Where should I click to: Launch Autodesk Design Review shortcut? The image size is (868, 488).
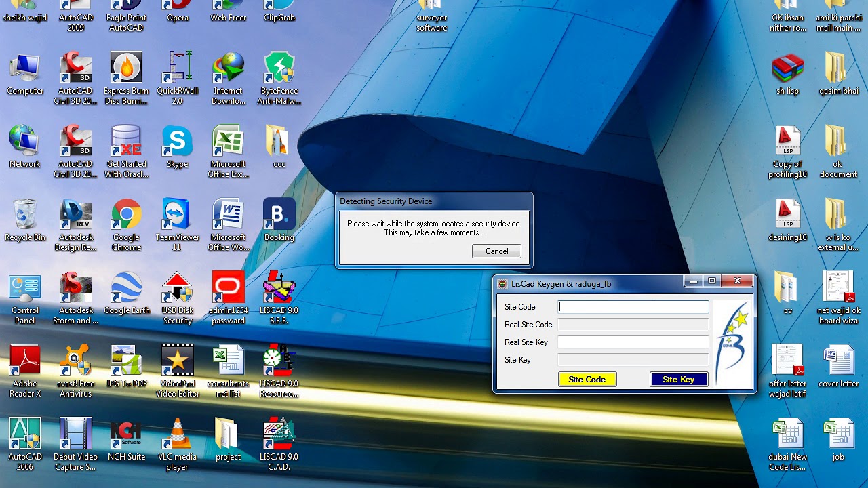[76, 225]
